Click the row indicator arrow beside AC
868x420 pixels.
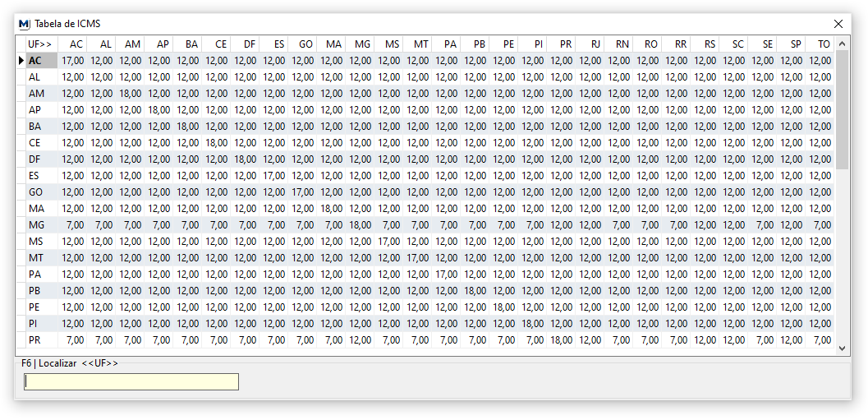tap(21, 60)
